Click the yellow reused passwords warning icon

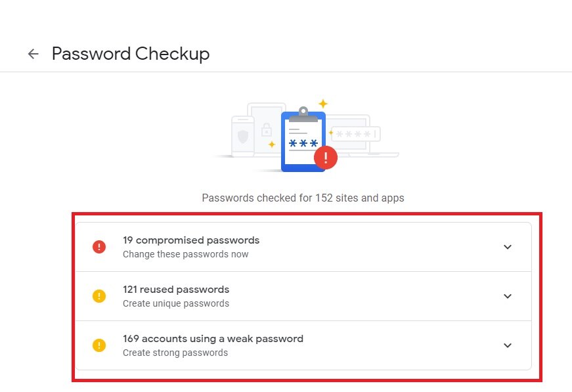point(99,295)
